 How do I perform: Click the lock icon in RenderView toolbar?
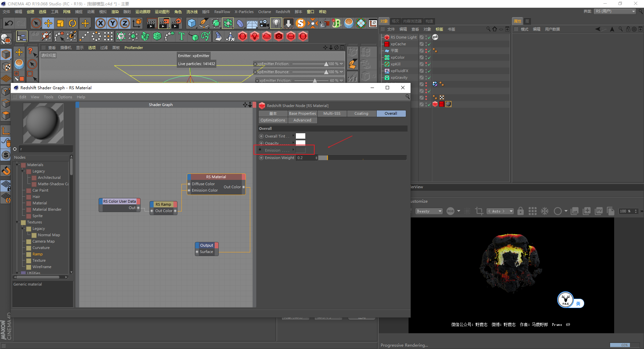click(520, 211)
